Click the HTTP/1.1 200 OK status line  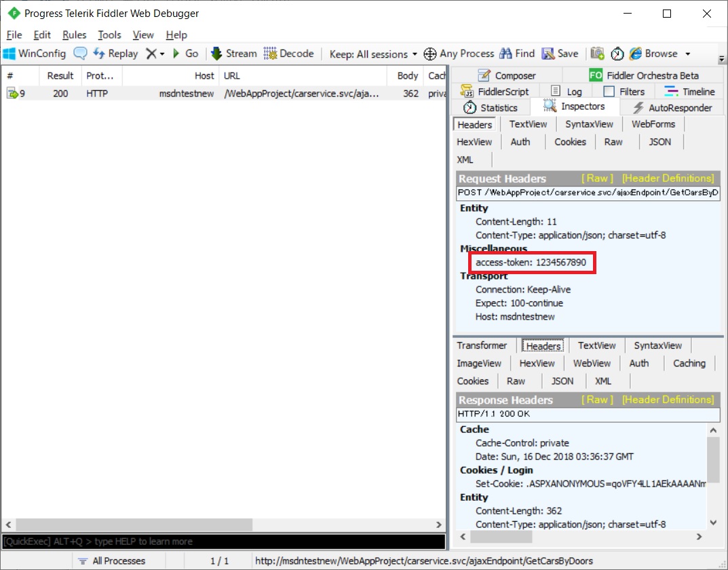click(x=588, y=414)
